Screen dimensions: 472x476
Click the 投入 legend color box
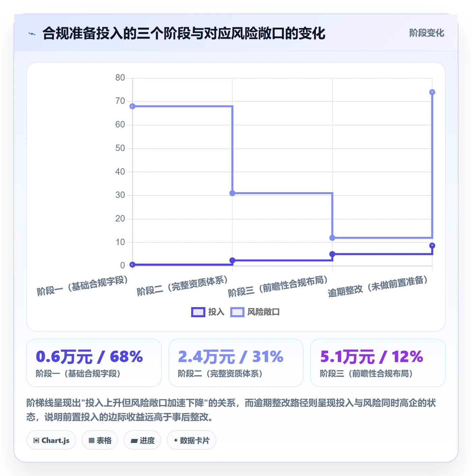point(198,312)
